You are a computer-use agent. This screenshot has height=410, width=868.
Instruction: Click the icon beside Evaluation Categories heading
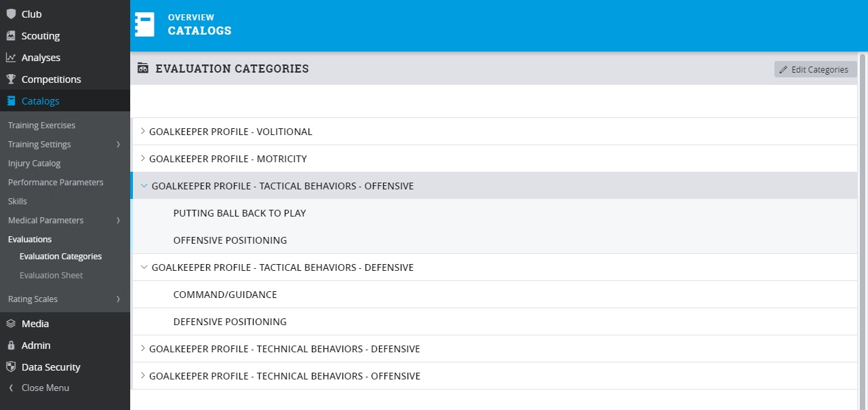(142, 68)
